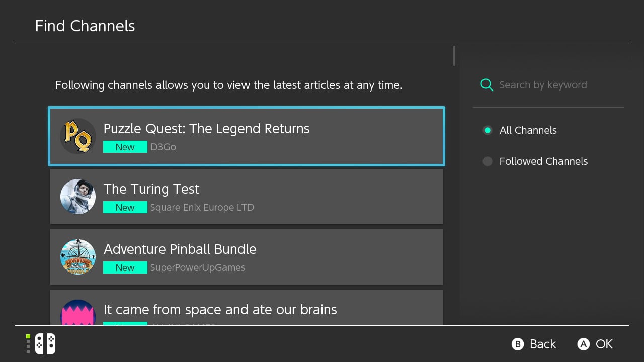Click the Adventure Pinball Bundle icon

pyautogui.click(x=78, y=257)
